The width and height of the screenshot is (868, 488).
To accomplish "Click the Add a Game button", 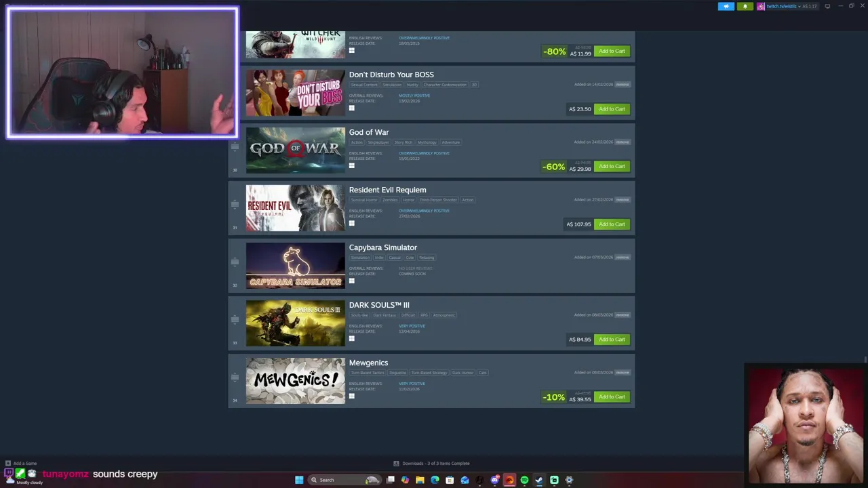I will 21,464.
